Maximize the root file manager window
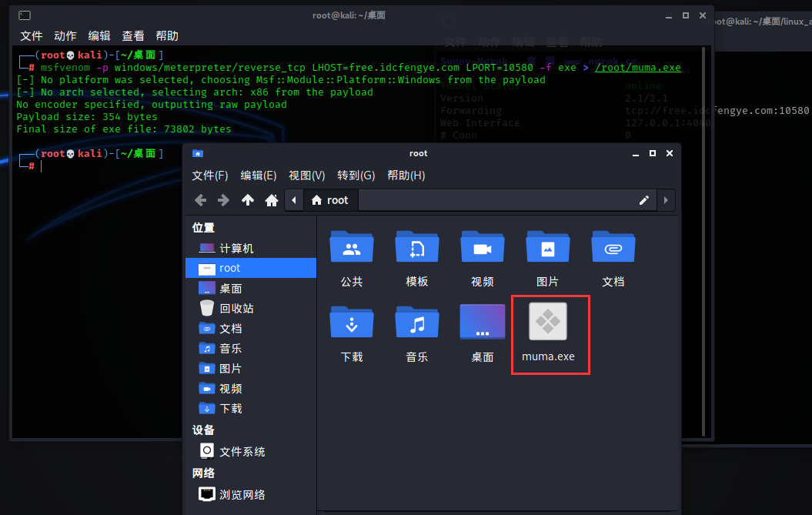Image resolution: width=812 pixels, height=515 pixels. [653, 153]
